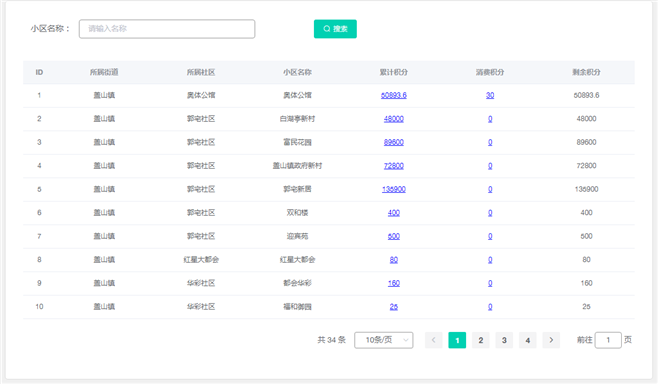Open accumulated points link 25

pos(394,307)
